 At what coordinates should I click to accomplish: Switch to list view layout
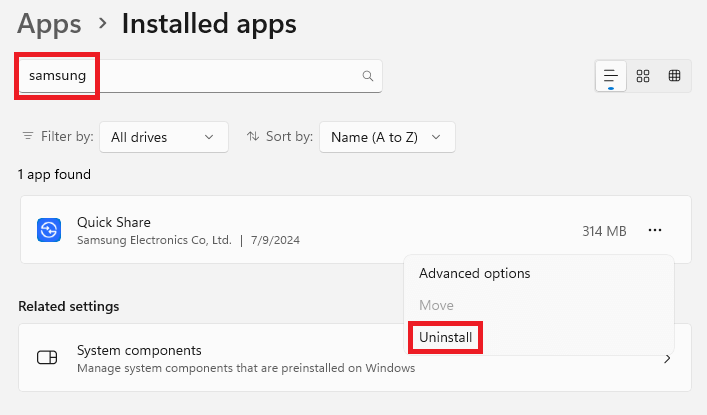pyautogui.click(x=610, y=76)
